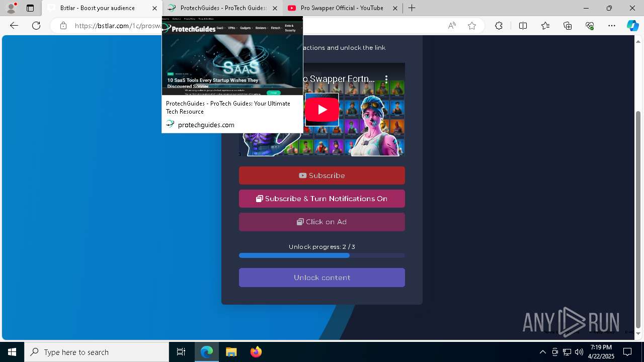Click Subscribe & Turn Notifications On
The height and width of the screenshot is (362, 644).
322,199
